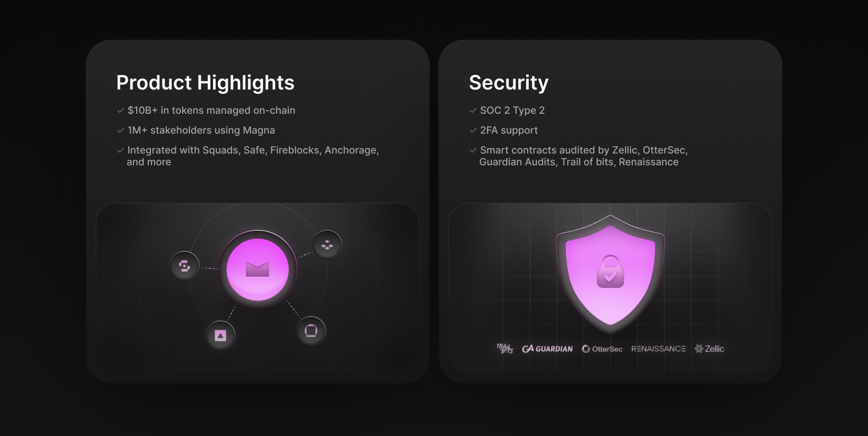
Task: Click checkmark beside "$10B+ in tokens managed"
Action: point(120,111)
